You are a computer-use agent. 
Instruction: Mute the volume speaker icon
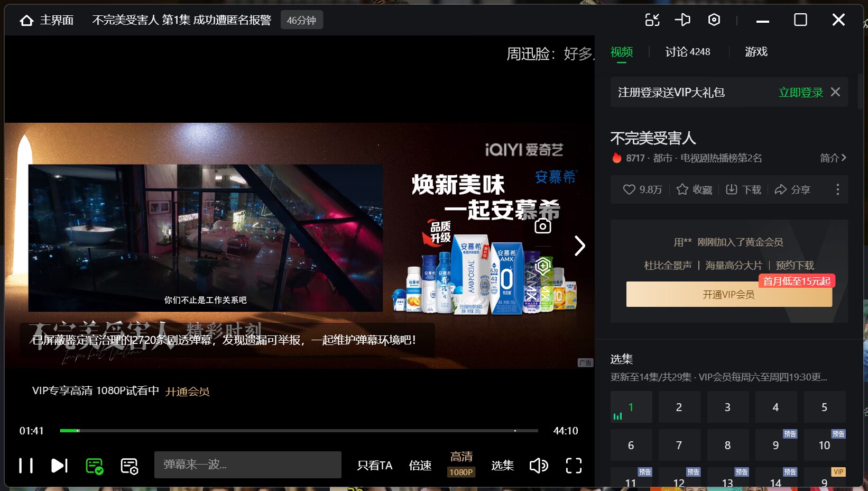(539, 466)
